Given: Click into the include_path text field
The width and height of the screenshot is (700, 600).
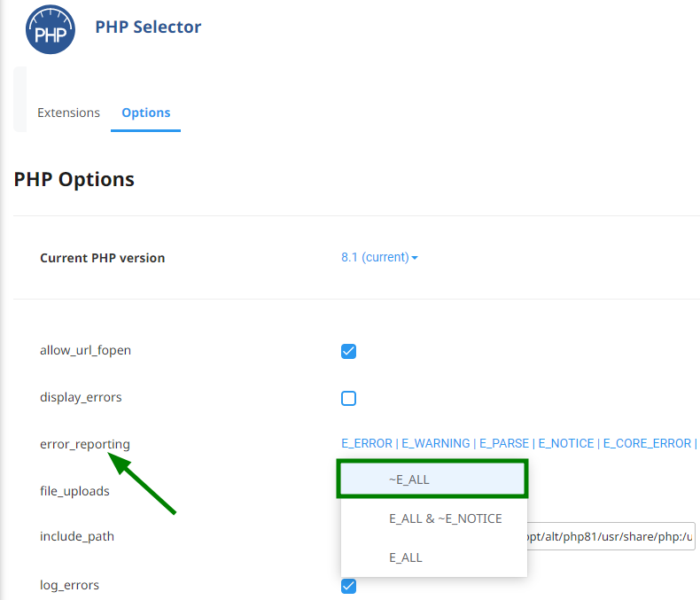Looking at the screenshot, I should [x=611, y=536].
